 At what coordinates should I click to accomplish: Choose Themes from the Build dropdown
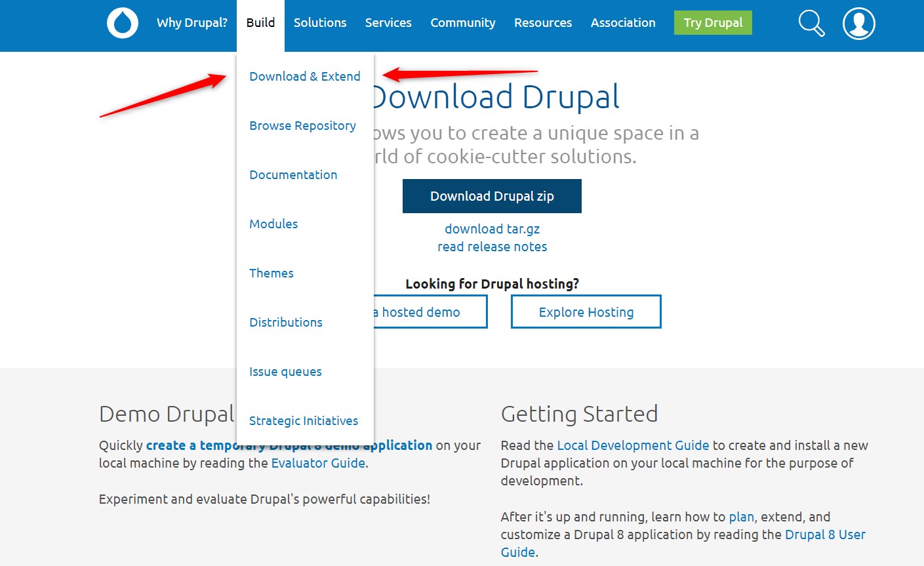[x=271, y=273]
